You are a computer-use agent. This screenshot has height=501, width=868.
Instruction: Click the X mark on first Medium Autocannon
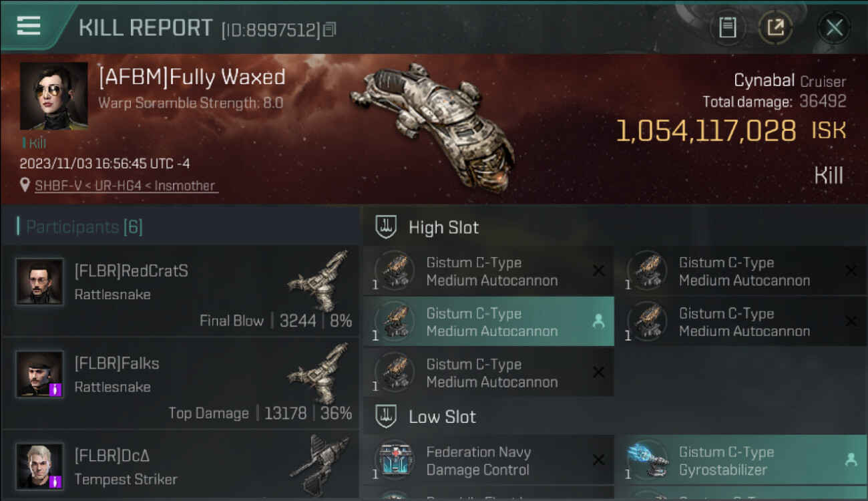[x=598, y=271]
